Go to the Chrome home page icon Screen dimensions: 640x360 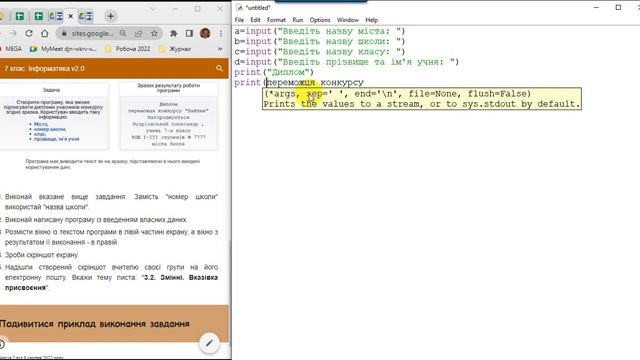(44, 33)
